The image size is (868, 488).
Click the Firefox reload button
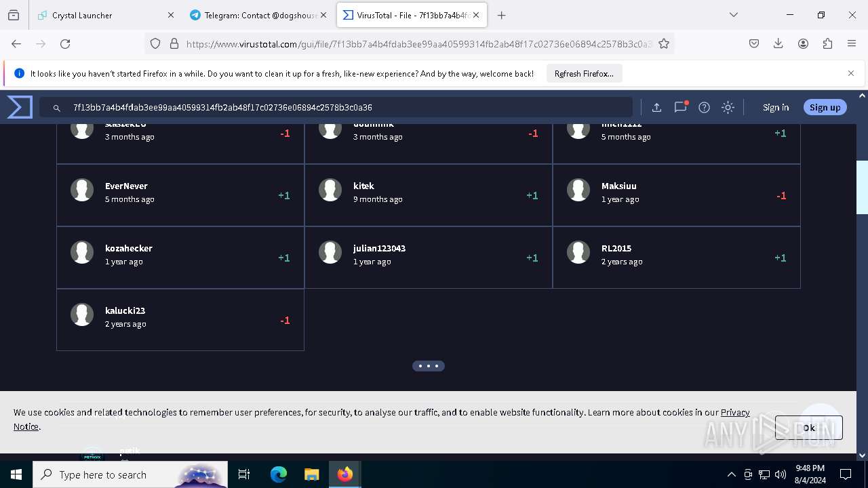coord(65,43)
